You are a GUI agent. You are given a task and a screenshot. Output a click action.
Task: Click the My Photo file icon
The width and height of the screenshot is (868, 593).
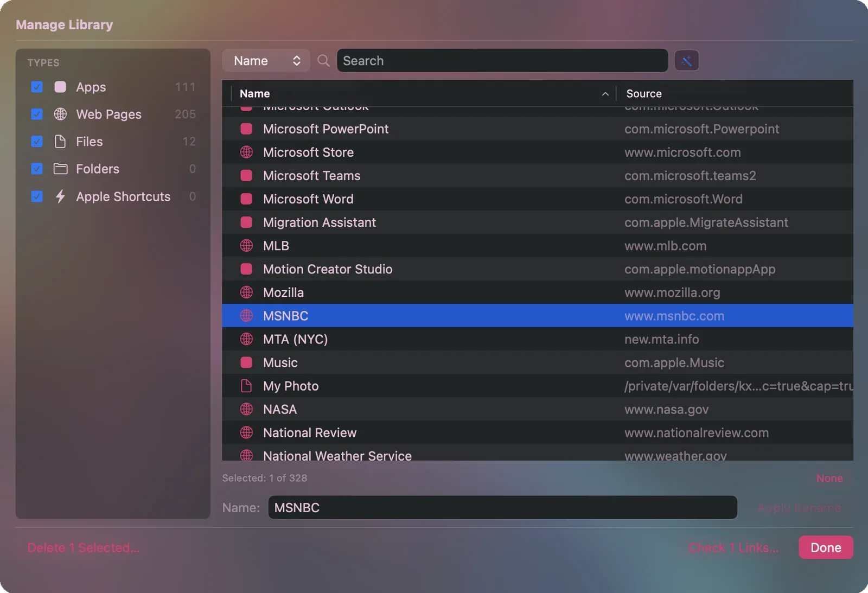(246, 386)
